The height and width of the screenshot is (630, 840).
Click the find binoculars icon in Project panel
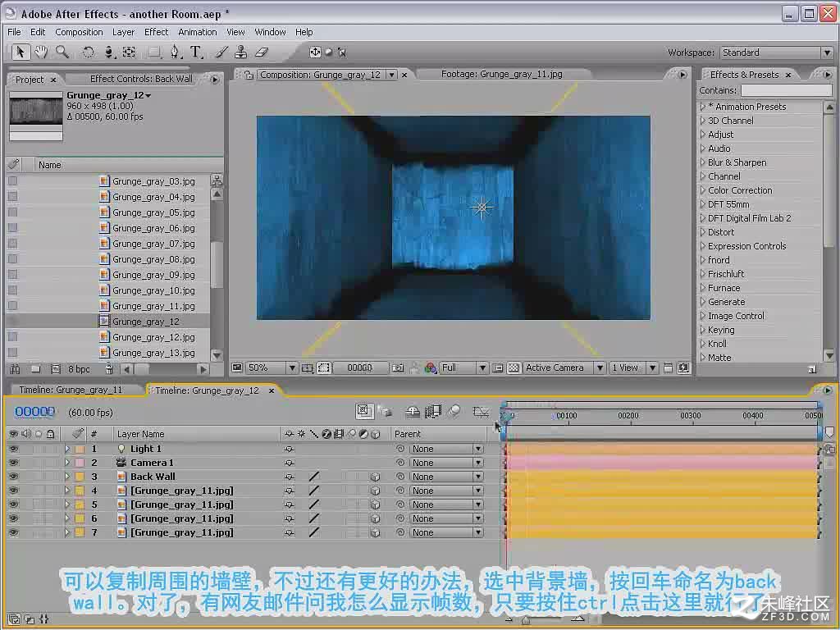[15, 369]
